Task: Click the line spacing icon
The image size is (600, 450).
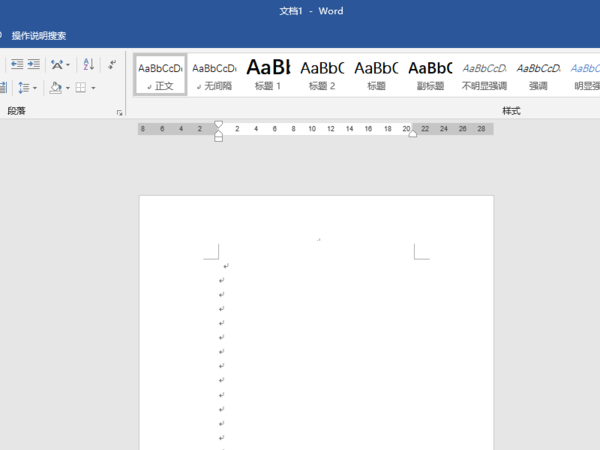Action: click(22, 88)
